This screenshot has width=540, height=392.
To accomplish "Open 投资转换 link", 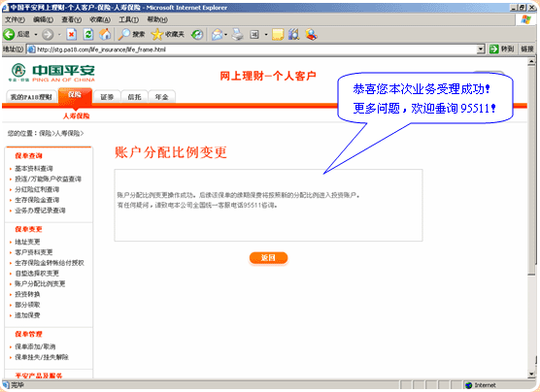I will click(x=27, y=294).
